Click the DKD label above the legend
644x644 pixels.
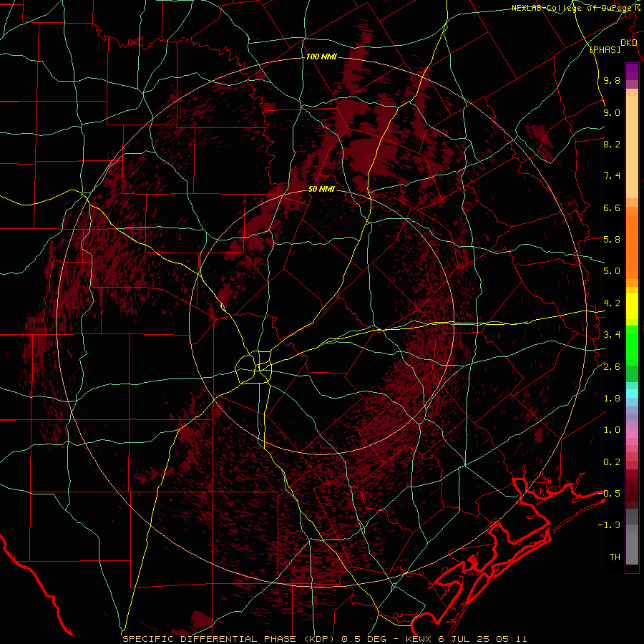(x=629, y=43)
